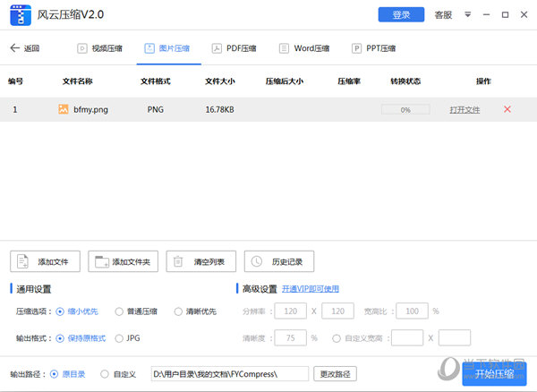Screen dimensions: 537x392
Task: Open file via 打开文件 link
Action: click(465, 110)
